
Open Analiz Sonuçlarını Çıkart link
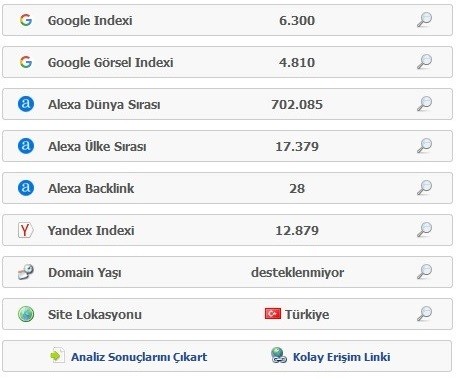[139, 357]
